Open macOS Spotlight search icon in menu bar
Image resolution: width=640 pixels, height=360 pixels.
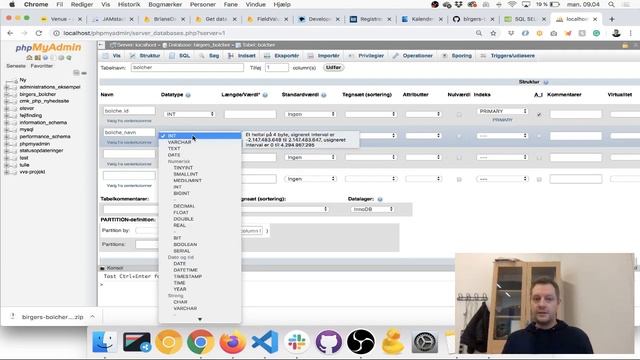tap(611, 4)
